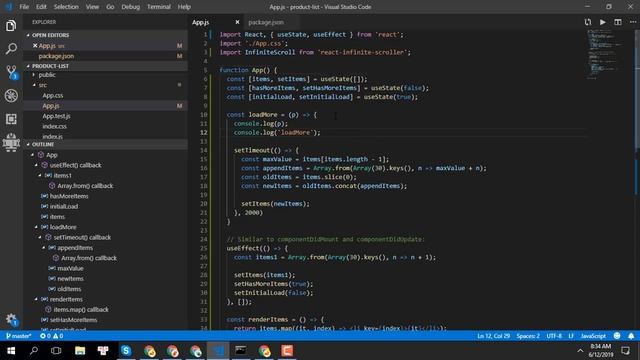Open the remote explorer activity bar icon

click(x=11, y=142)
